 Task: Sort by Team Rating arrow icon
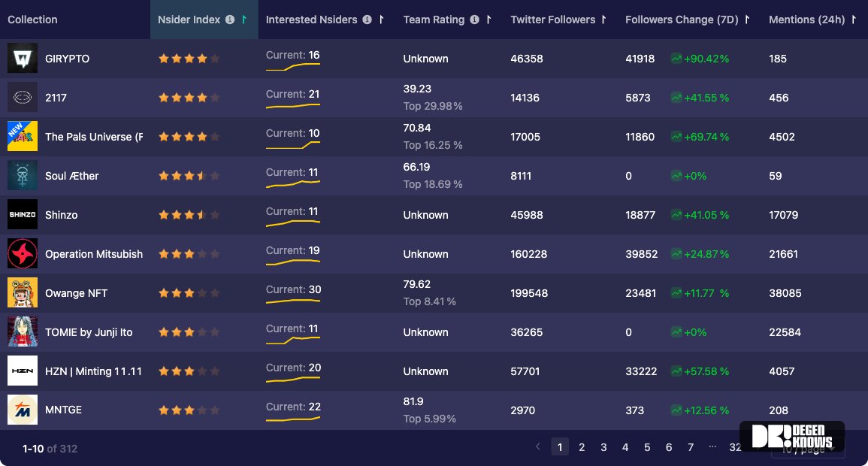click(x=488, y=20)
